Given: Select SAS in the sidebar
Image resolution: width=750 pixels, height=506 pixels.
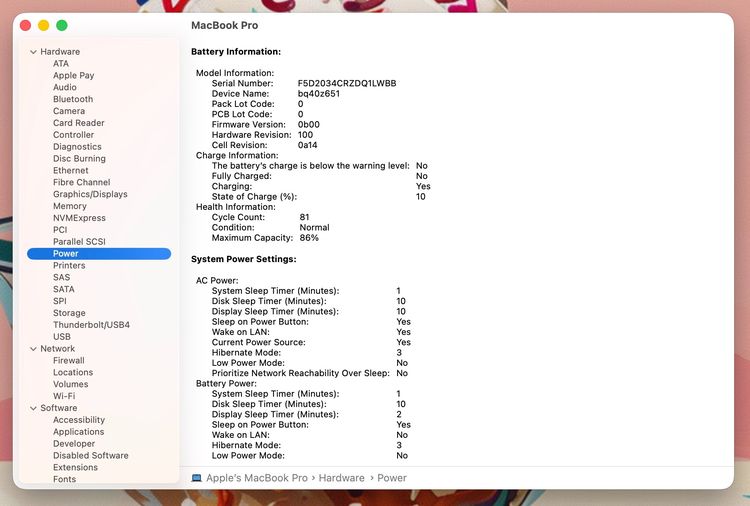Looking at the screenshot, I should [x=61, y=277].
